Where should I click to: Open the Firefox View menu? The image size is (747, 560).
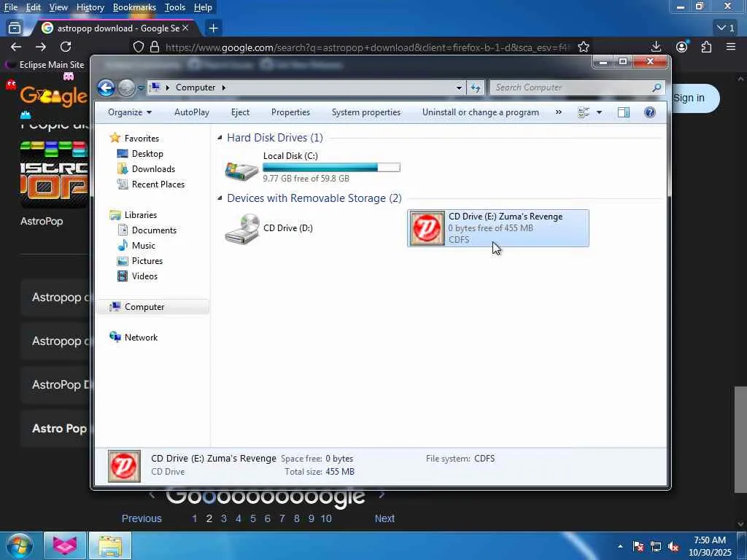tap(58, 7)
